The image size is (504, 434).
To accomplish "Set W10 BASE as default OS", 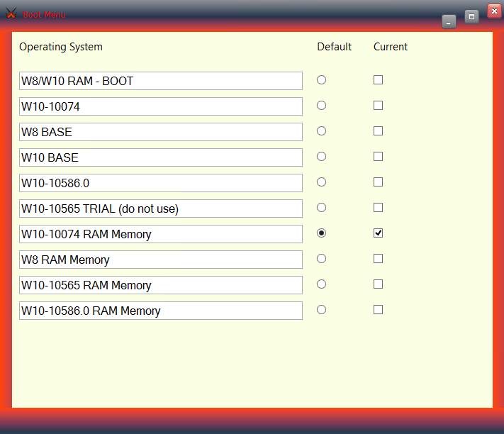I will tap(321, 157).
